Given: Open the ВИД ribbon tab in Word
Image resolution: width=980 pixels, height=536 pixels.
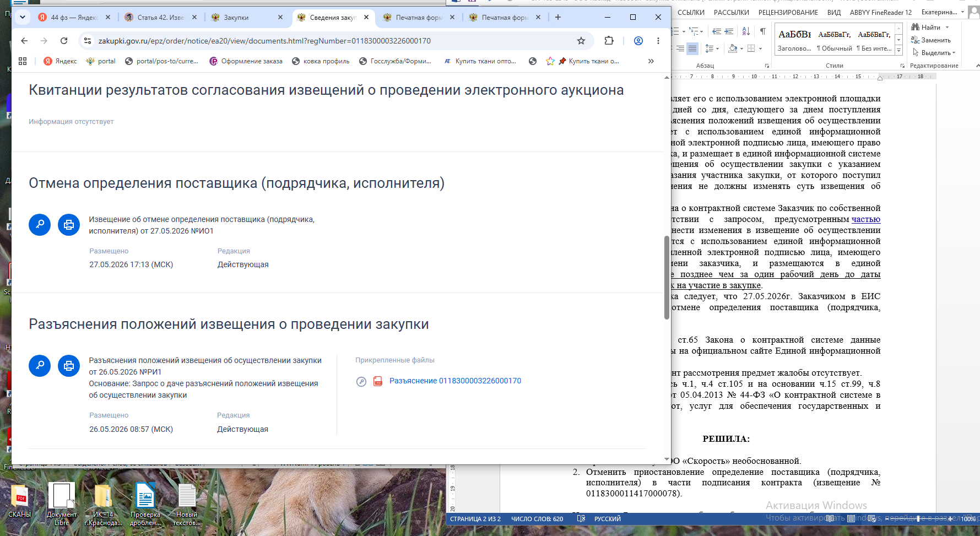Looking at the screenshot, I should (x=834, y=12).
